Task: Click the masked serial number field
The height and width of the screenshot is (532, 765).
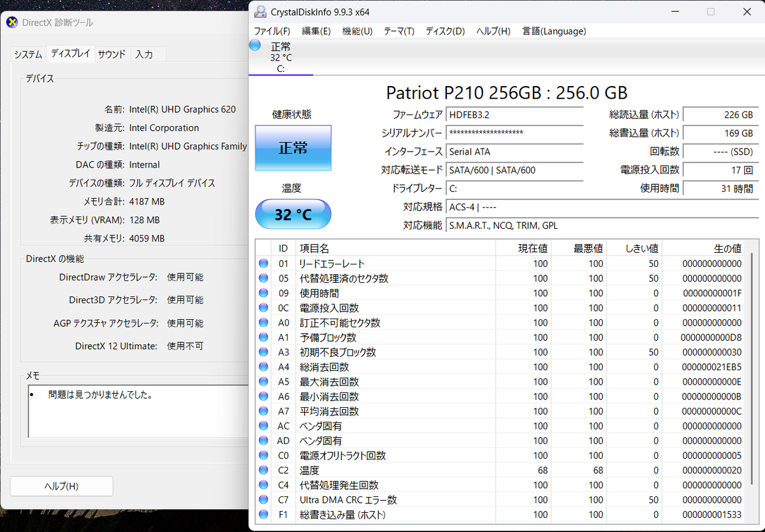Action: pyautogui.click(x=514, y=133)
